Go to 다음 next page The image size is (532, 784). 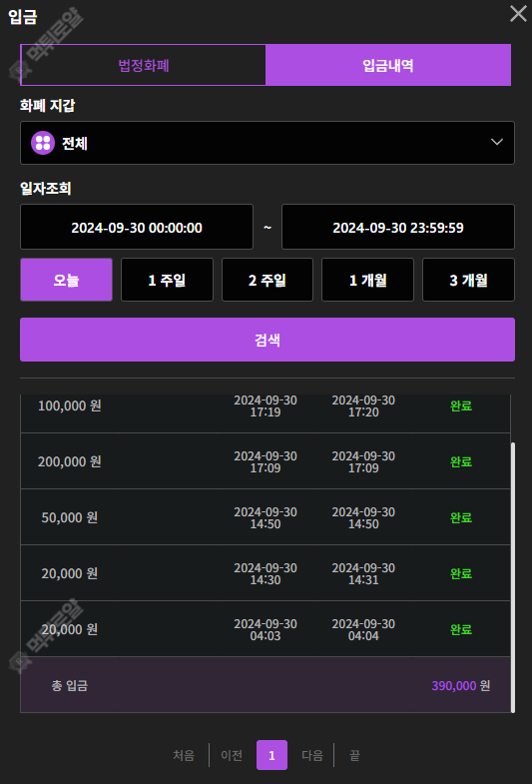click(x=312, y=755)
